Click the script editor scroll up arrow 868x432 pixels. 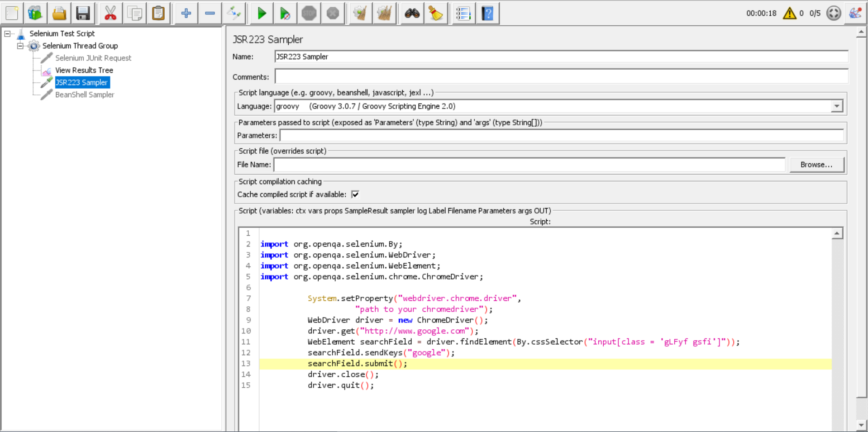(x=837, y=233)
